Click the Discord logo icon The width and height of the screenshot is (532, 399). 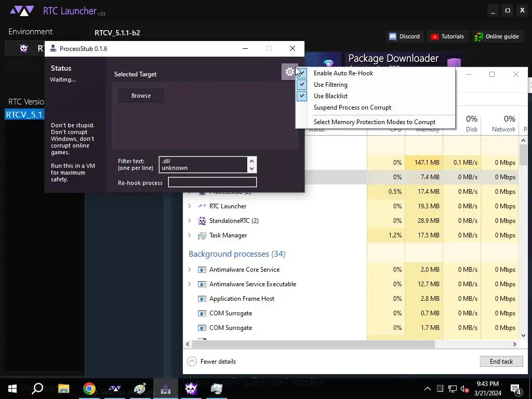click(x=393, y=37)
